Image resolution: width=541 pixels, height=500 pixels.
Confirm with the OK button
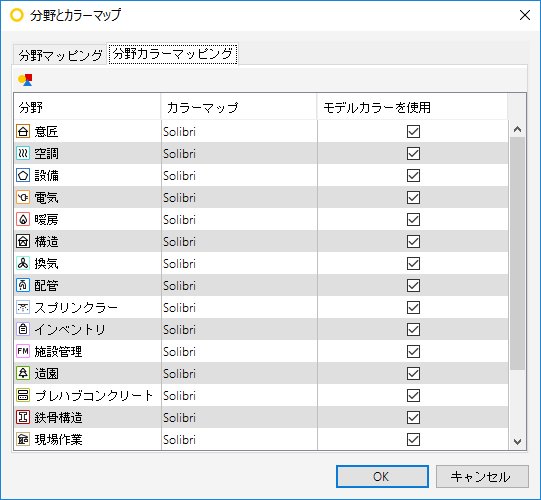pos(382,477)
